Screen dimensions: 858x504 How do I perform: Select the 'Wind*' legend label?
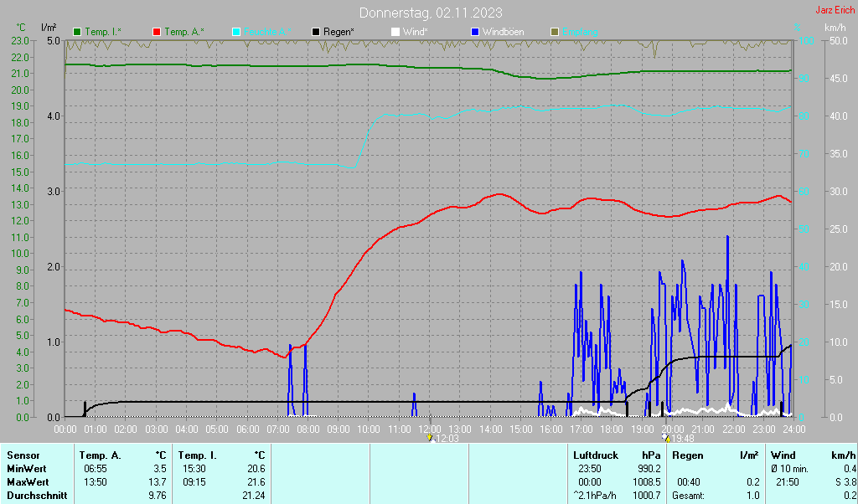416,33
